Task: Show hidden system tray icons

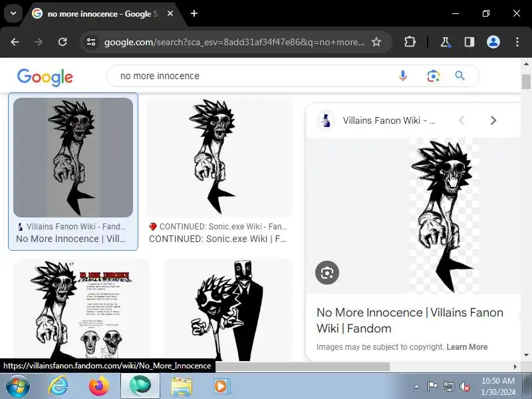Action: (x=417, y=386)
